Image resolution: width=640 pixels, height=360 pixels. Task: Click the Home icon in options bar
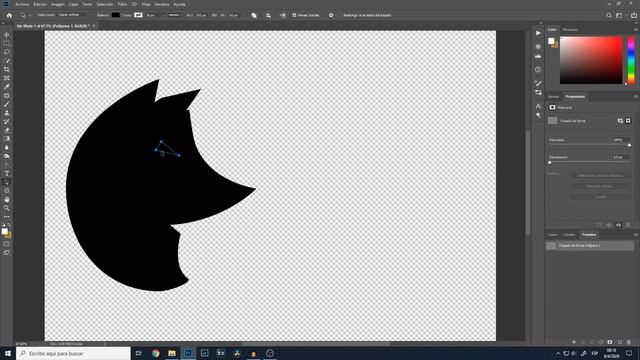9,15
